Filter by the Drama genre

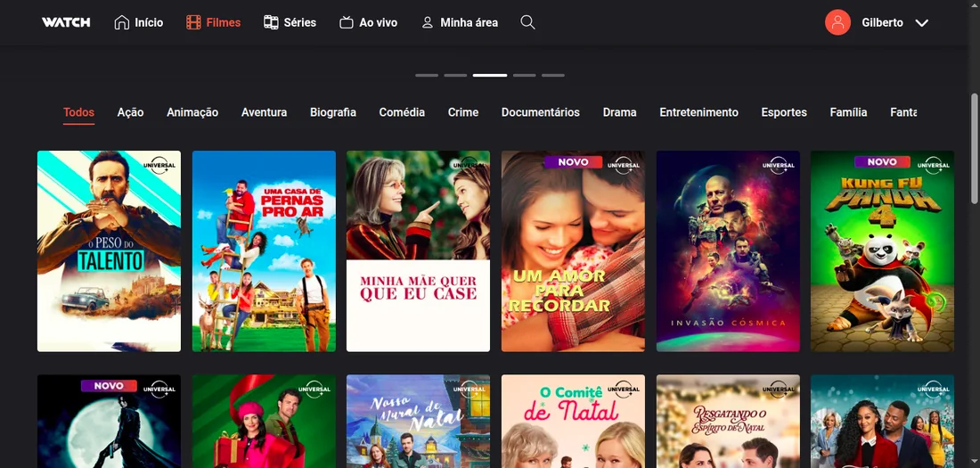pos(620,112)
